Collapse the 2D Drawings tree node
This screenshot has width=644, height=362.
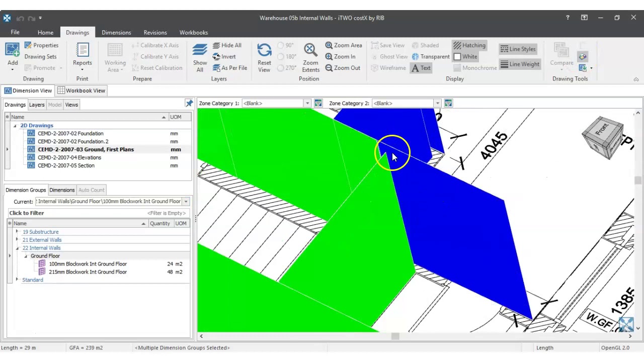tap(15, 126)
